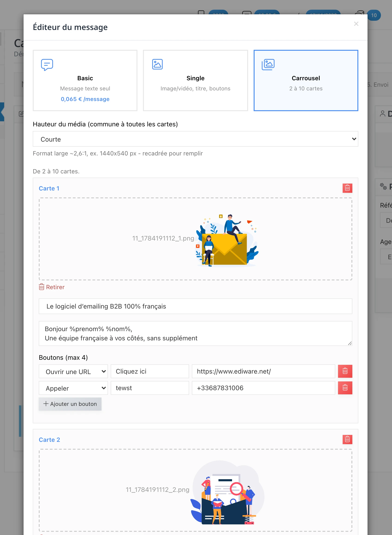This screenshot has height=535, width=392.
Task: Click the Carrousel stacked images icon
Action: 268,65
